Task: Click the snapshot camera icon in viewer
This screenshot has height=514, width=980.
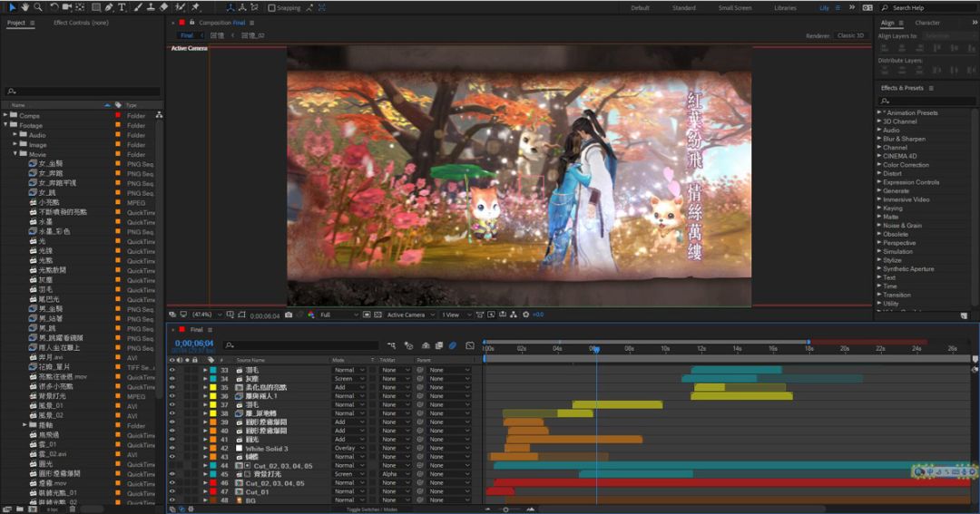Action: pyautogui.click(x=289, y=315)
